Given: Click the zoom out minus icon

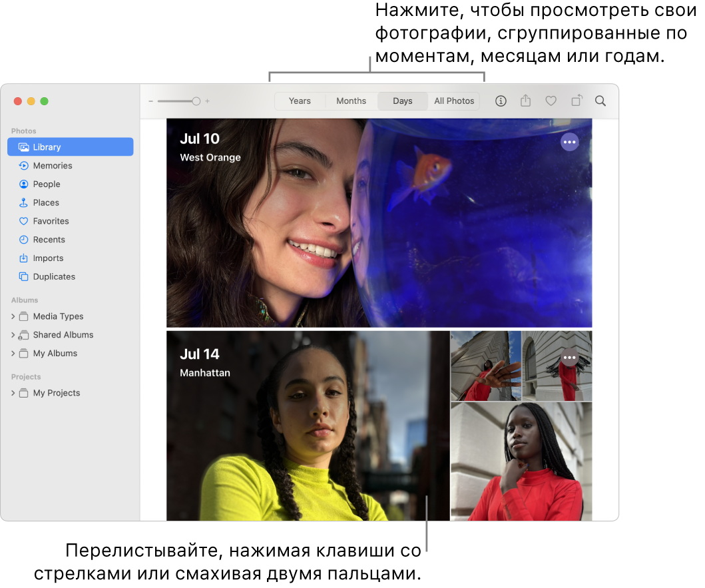Looking at the screenshot, I should click(x=151, y=101).
